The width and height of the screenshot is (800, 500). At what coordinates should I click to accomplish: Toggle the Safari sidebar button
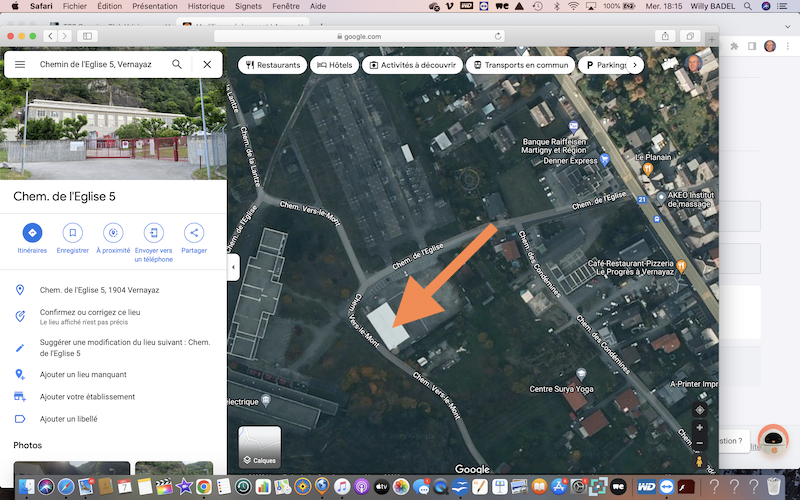[87, 36]
